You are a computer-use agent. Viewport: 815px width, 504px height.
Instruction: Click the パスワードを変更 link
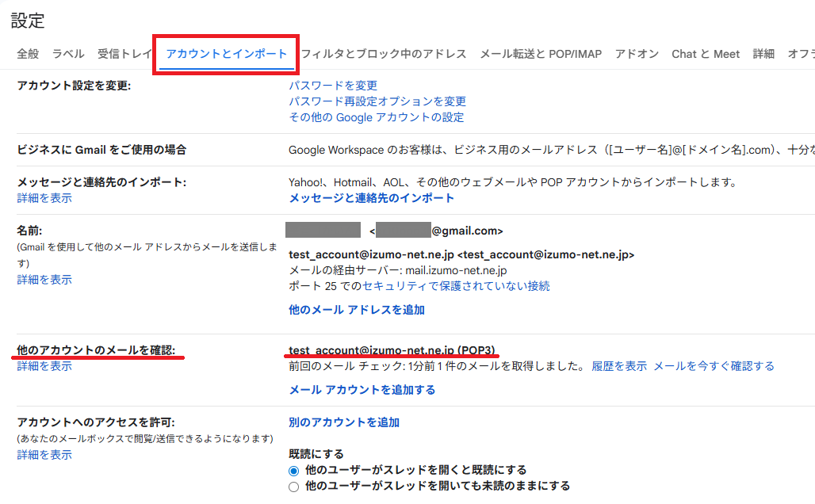click(x=333, y=86)
